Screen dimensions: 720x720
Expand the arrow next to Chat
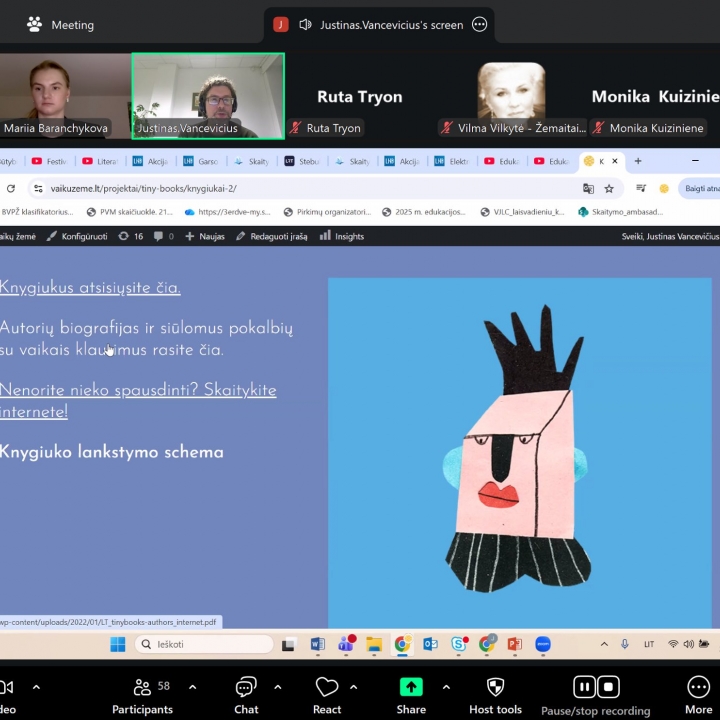278,687
